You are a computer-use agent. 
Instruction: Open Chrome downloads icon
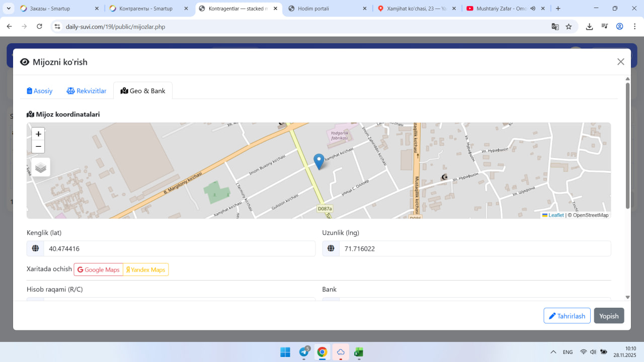tap(589, 27)
